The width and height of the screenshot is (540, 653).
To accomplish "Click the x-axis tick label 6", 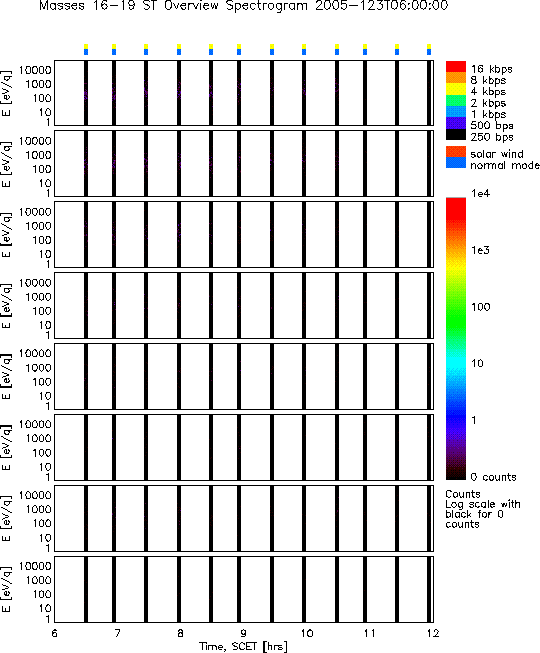I will coord(55,633).
